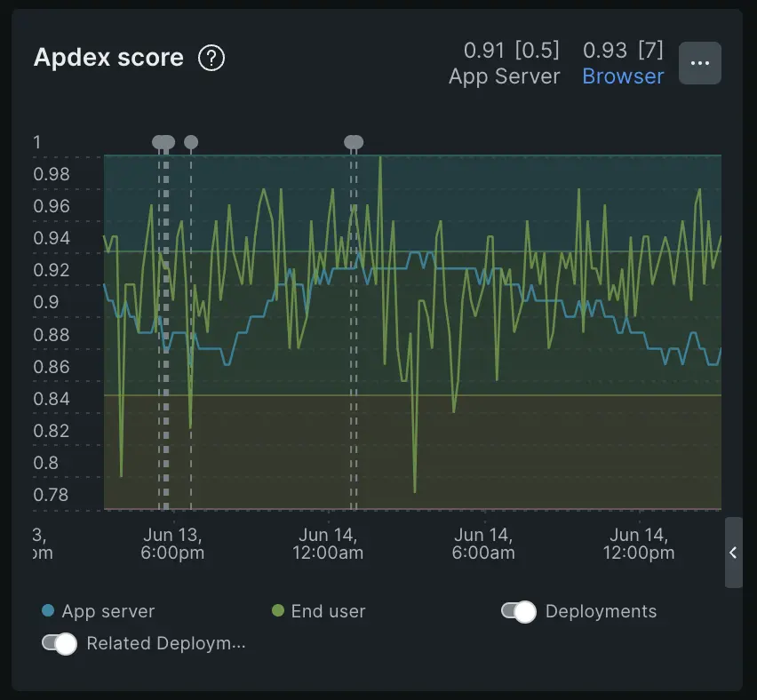Select the single deployment marker after Jun 13, 6:00pm
The image size is (757, 700).
click(x=191, y=141)
